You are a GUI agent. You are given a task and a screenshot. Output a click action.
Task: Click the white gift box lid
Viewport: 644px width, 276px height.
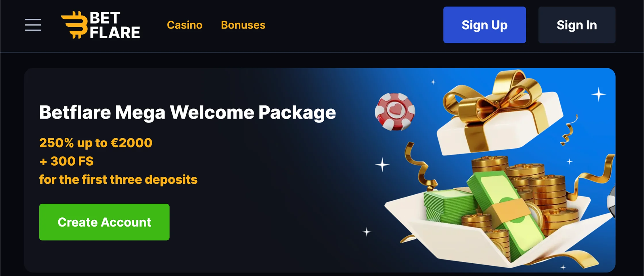500,121
